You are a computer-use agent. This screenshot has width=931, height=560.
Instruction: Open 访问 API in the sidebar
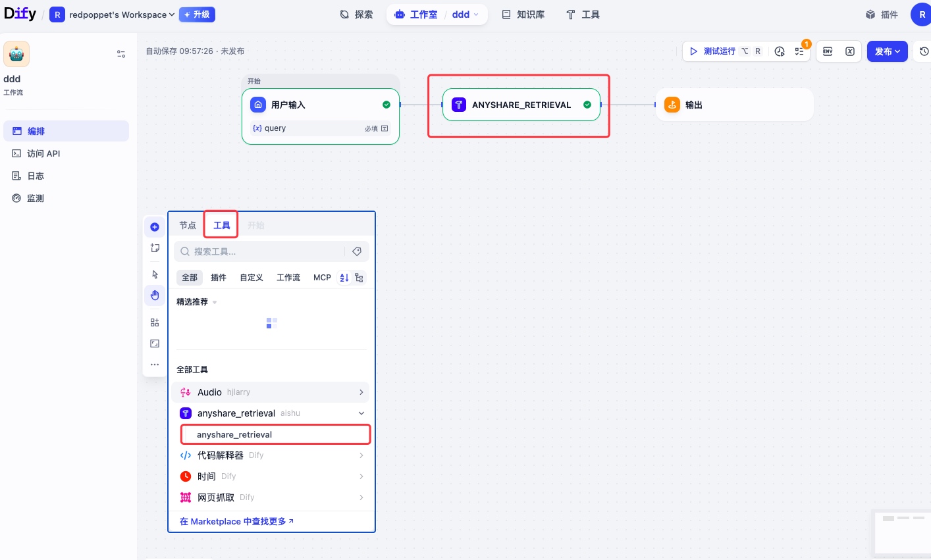(x=43, y=153)
